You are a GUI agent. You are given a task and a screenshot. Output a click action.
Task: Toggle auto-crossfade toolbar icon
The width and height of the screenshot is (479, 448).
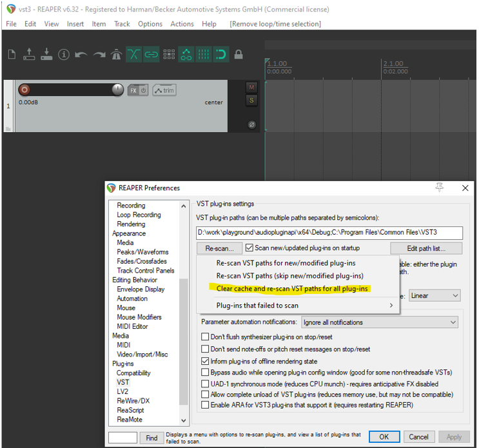(x=133, y=54)
